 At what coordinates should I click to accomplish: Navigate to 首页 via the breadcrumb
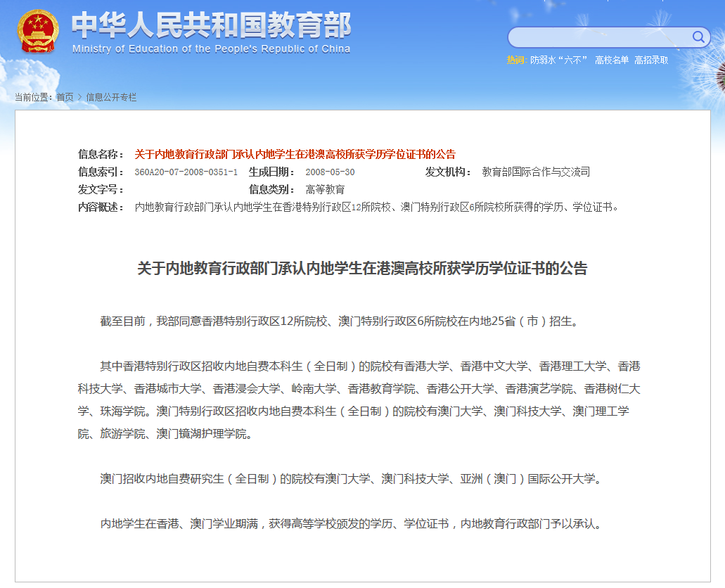click(65, 98)
